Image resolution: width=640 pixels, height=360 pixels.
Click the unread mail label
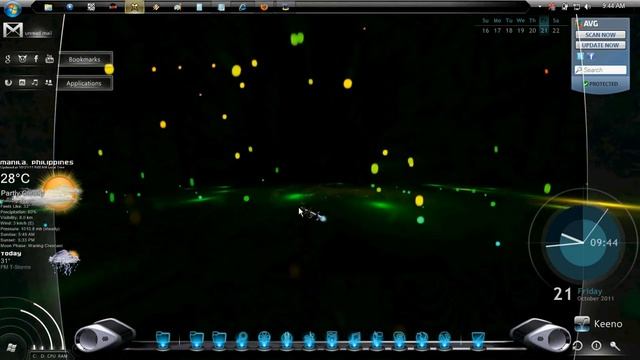pos(38,33)
